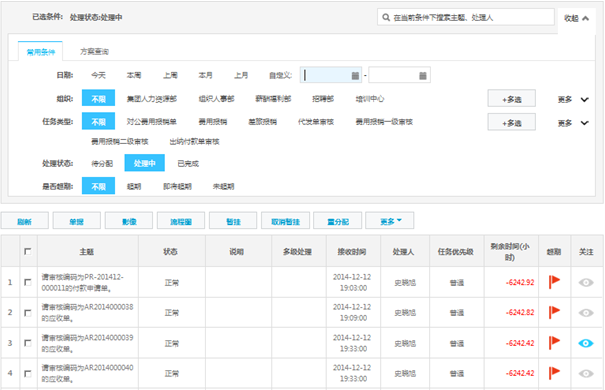
Task: Select task type 差旅报销
Action: [x=262, y=122]
